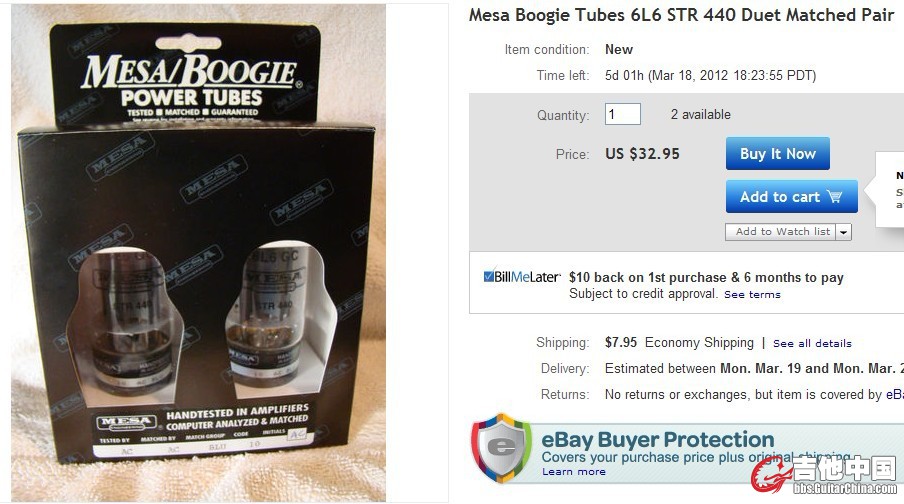
Task: Open the Mesa Boogie tubes product photo
Action: 198,253
